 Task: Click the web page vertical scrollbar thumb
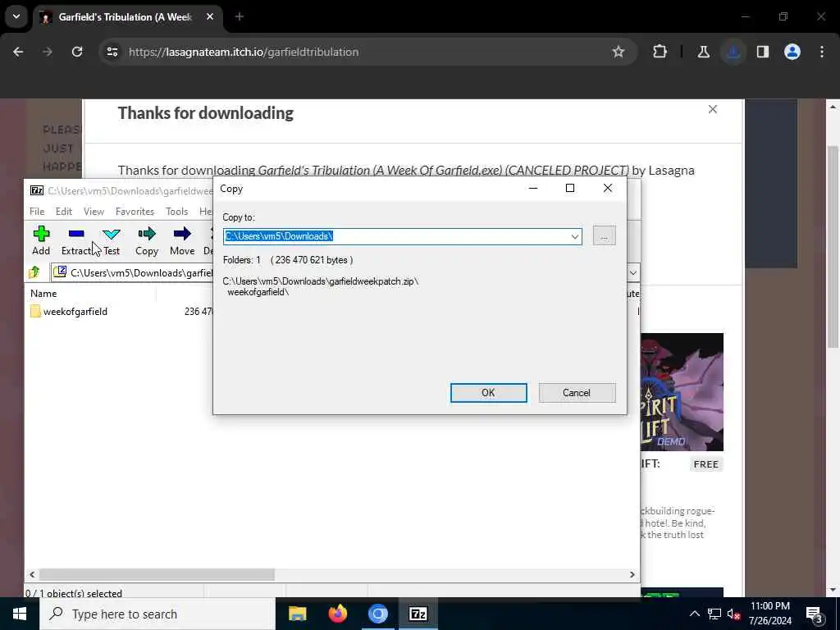833,246
